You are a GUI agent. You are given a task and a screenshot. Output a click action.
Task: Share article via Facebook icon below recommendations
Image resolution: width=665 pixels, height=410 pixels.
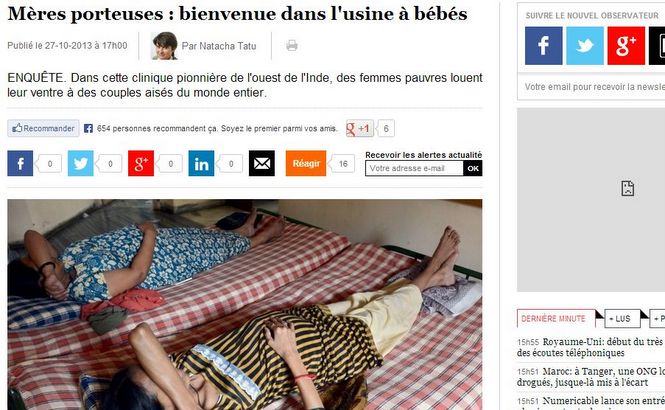(20, 163)
